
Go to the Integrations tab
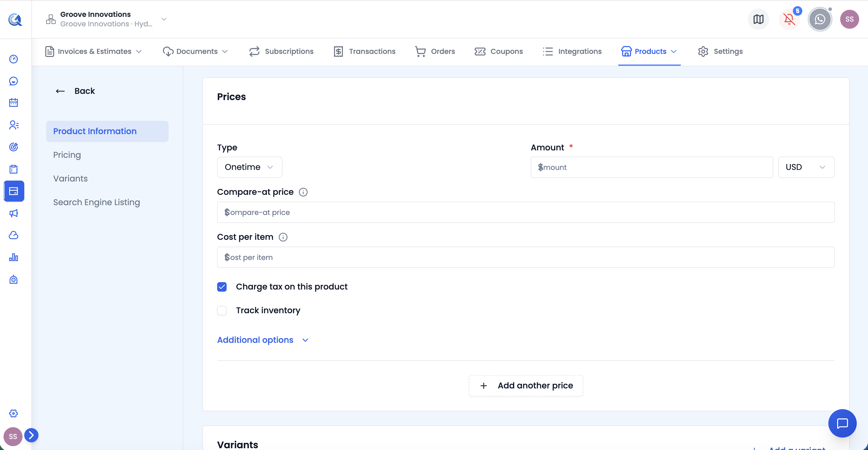point(572,52)
